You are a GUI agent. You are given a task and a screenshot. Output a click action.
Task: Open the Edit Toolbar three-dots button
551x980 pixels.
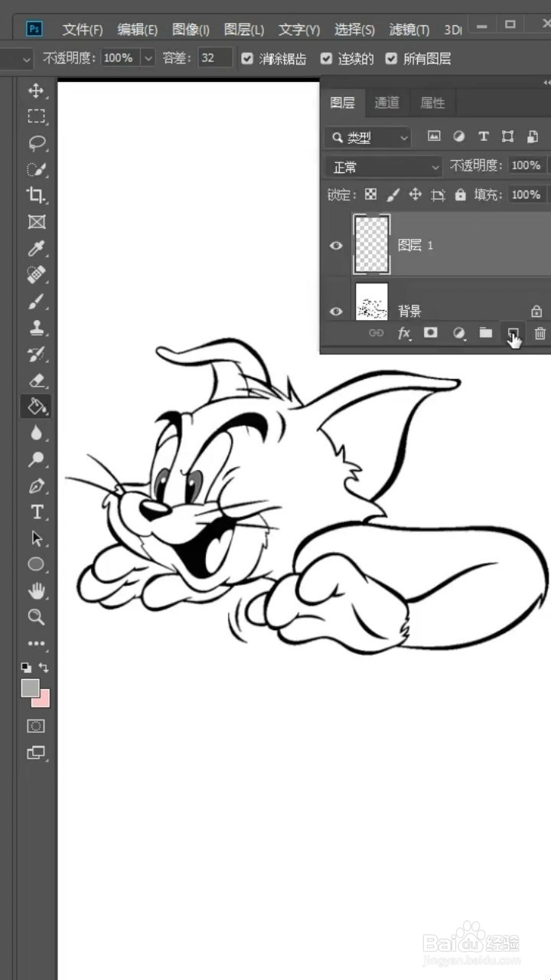(36, 643)
